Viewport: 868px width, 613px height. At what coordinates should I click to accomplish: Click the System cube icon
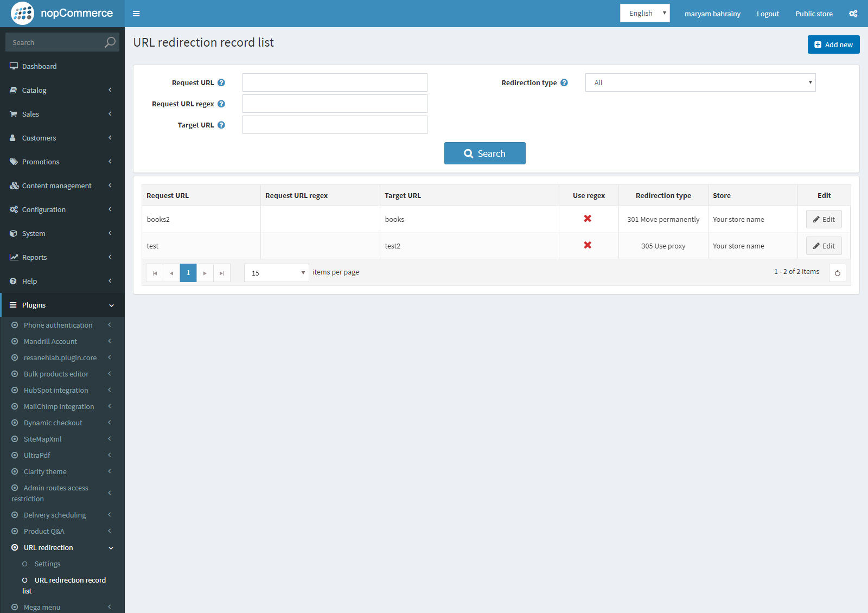[x=14, y=233]
